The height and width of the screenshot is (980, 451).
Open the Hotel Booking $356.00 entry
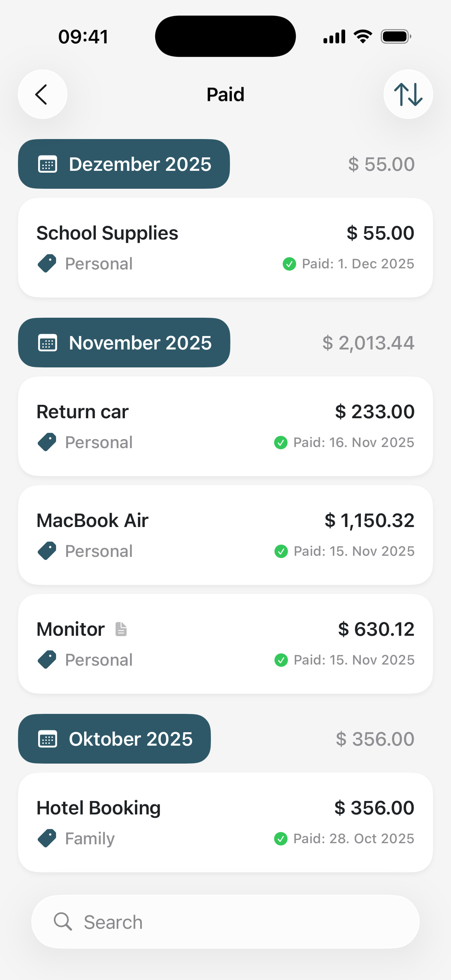tap(225, 823)
